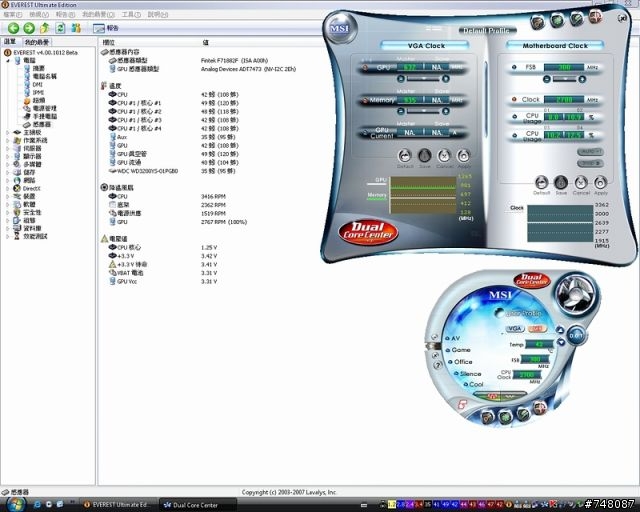Select the Game profile on round widget
Image resolution: width=640 pixels, height=512 pixels.
pos(458,350)
